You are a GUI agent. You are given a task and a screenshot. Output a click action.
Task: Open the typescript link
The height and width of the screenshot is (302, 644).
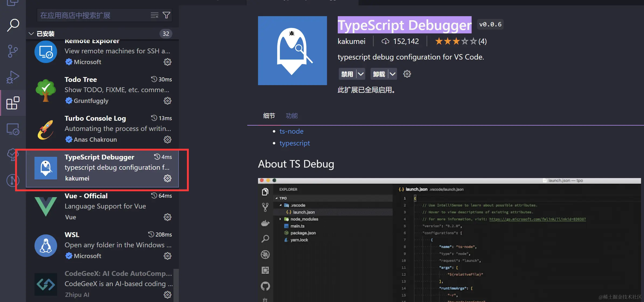(295, 143)
